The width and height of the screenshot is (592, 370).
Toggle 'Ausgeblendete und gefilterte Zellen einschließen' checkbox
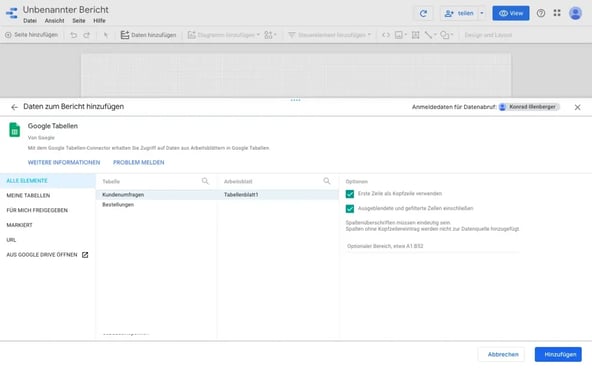pyautogui.click(x=350, y=208)
